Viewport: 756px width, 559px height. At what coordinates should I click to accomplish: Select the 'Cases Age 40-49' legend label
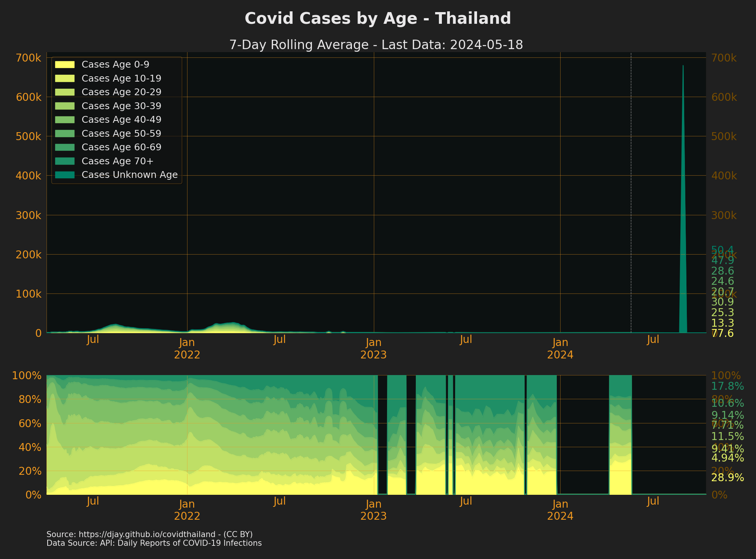(x=121, y=120)
